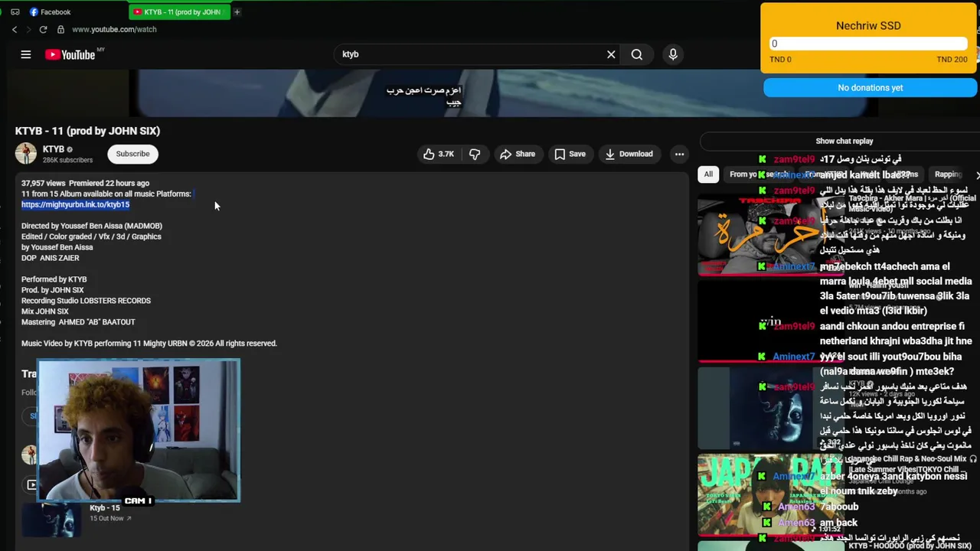Screen dimensions: 980x551
Task: Click the Amen63 am back chat message
Action: [838, 523]
